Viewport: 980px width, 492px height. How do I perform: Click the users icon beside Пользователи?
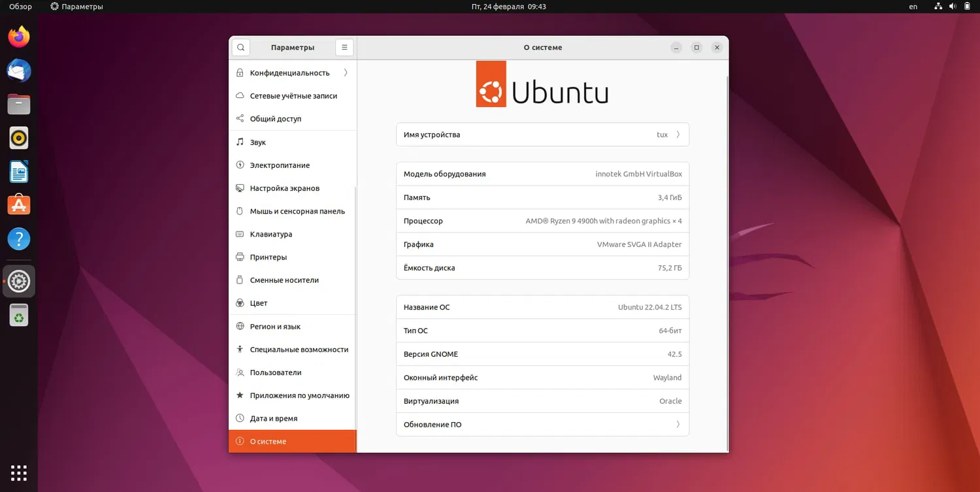pos(240,372)
